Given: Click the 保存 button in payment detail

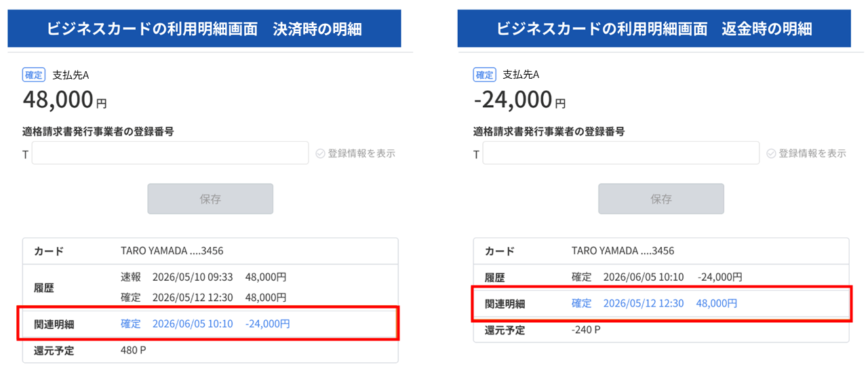Looking at the screenshot, I should (210, 199).
